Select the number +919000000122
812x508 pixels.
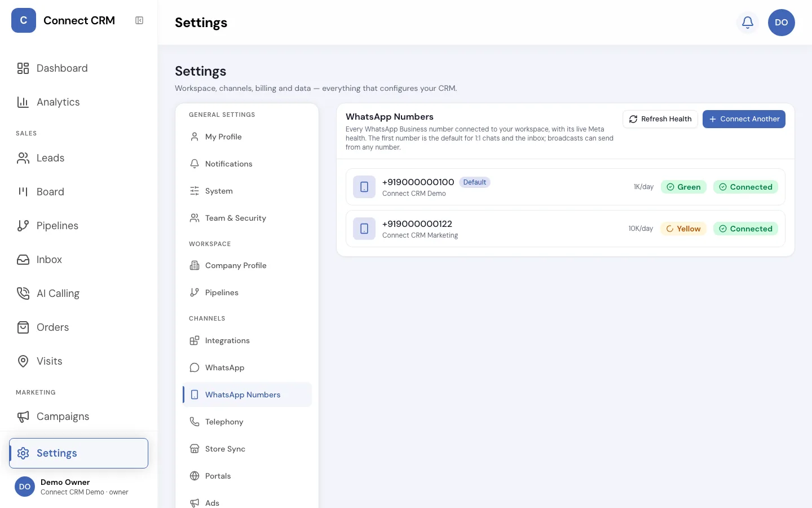point(417,224)
